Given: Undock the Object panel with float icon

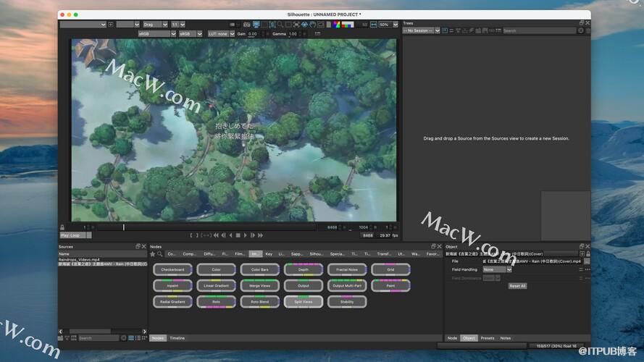Looking at the screenshot, I should tap(582, 246).
